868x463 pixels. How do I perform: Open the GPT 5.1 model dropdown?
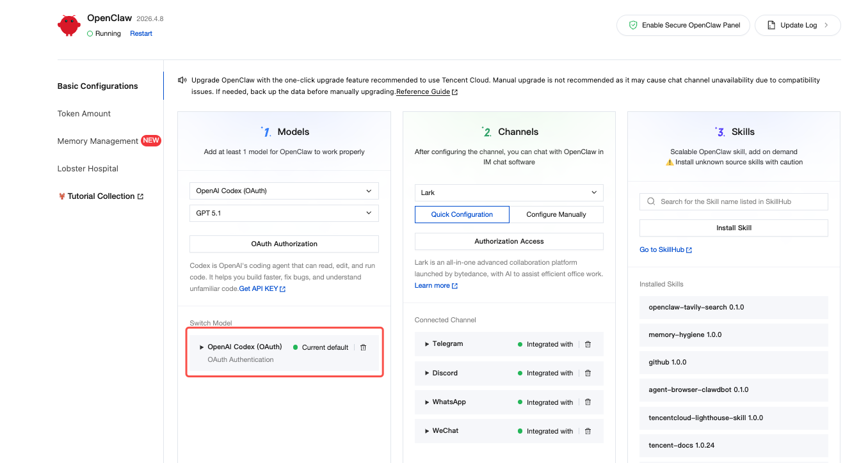pyautogui.click(x=284, y=213)
